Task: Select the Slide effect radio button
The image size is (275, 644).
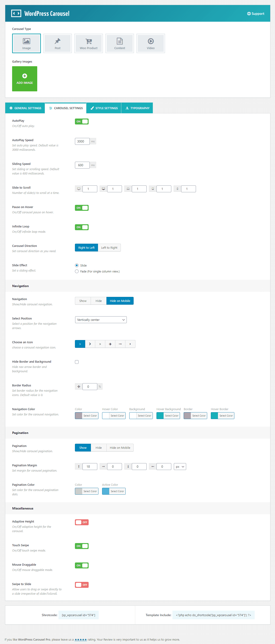Action: pos(77,265)
